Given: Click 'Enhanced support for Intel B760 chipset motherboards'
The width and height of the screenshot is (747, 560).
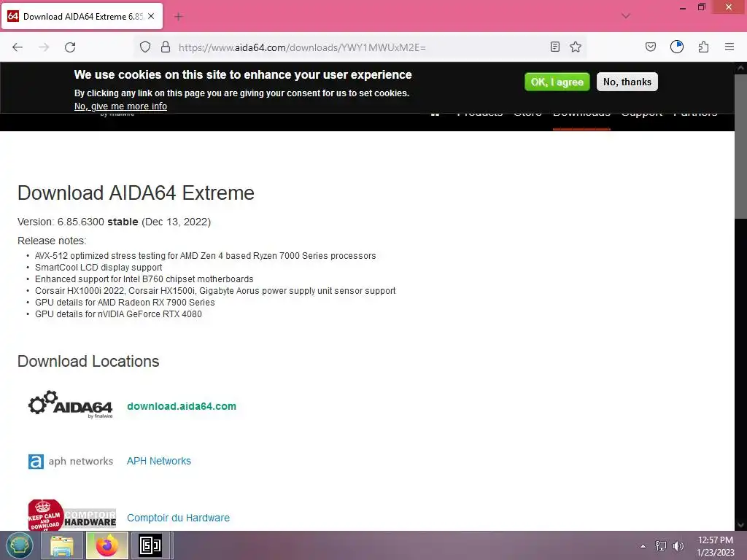Looking at the screenshot, I should [x=144, y=279].
